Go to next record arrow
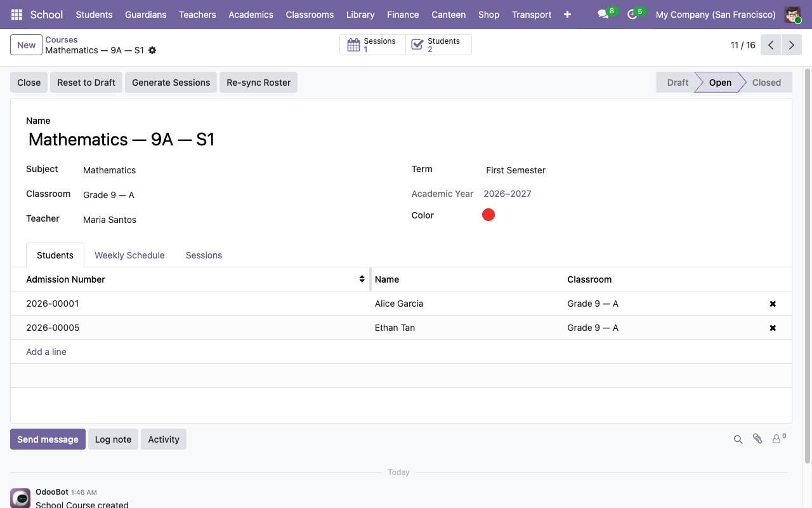Image resolution: width=812 pixels, height=508 pixels. 792,45
